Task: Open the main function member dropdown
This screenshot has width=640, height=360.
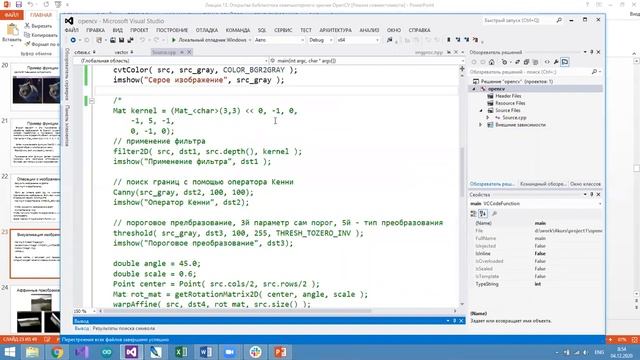Action: 367,61
